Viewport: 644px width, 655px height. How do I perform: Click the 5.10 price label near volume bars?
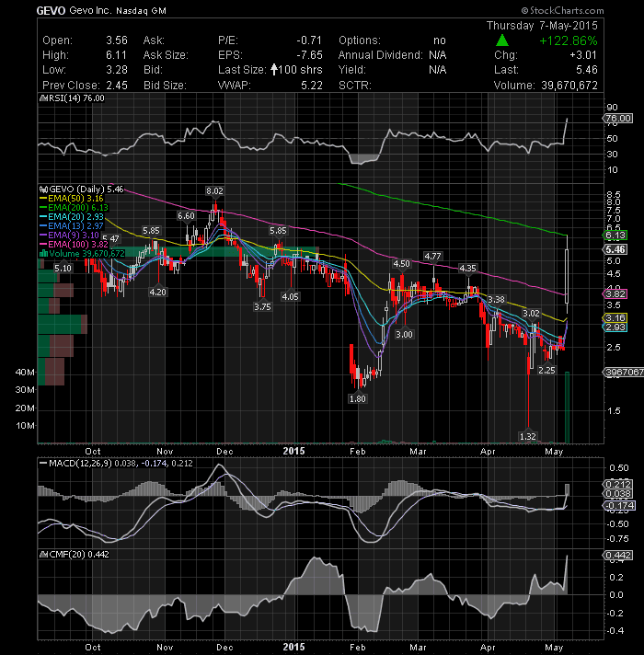click(x=63, y=268)
